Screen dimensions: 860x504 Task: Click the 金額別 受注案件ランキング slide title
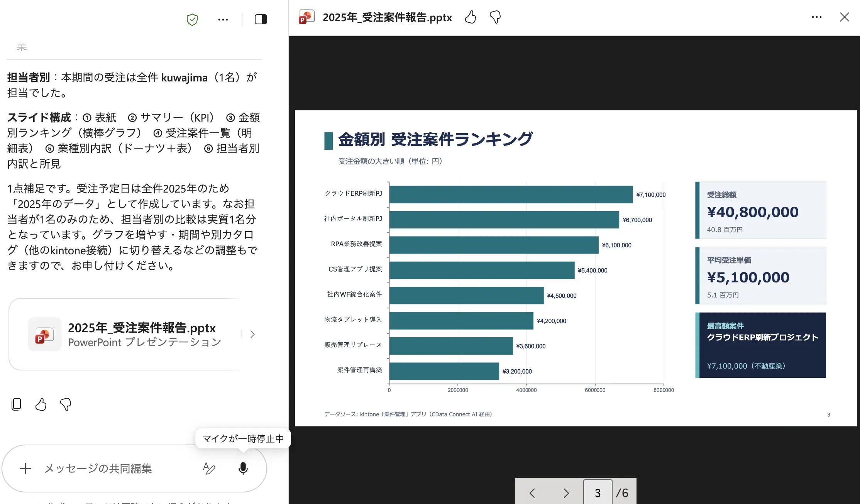point(435,139)
